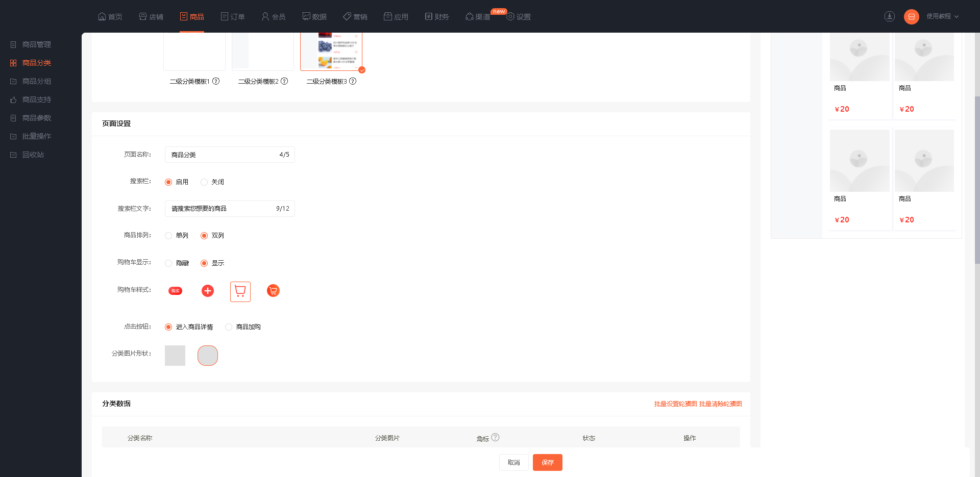Screen dimensions: 980x477
Task: Open 会员 in top navigation
Action: point(274,17)
